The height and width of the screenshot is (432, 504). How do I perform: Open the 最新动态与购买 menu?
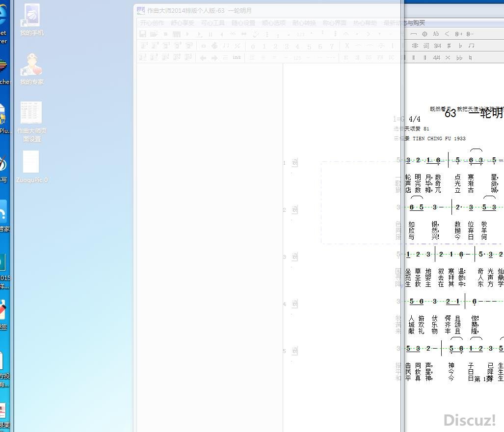pyautogui.click(x=404, y=23)
